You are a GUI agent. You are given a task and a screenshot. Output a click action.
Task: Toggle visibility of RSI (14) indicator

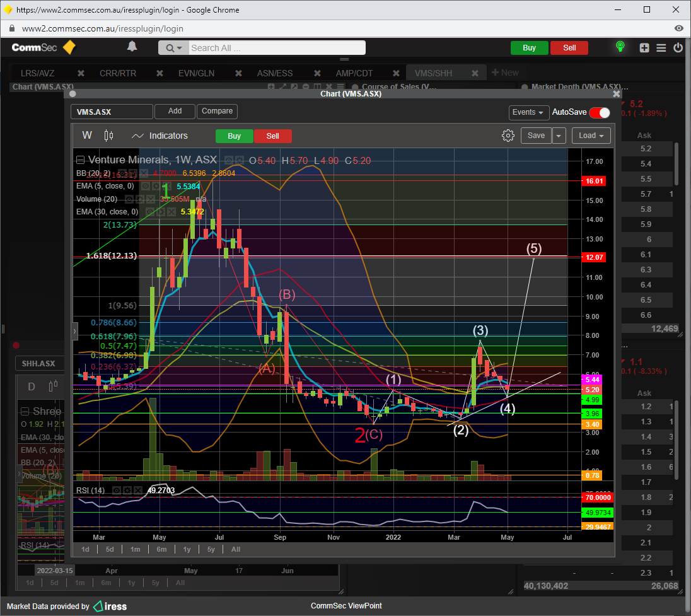pyautogui.click(x=117, y=491)
